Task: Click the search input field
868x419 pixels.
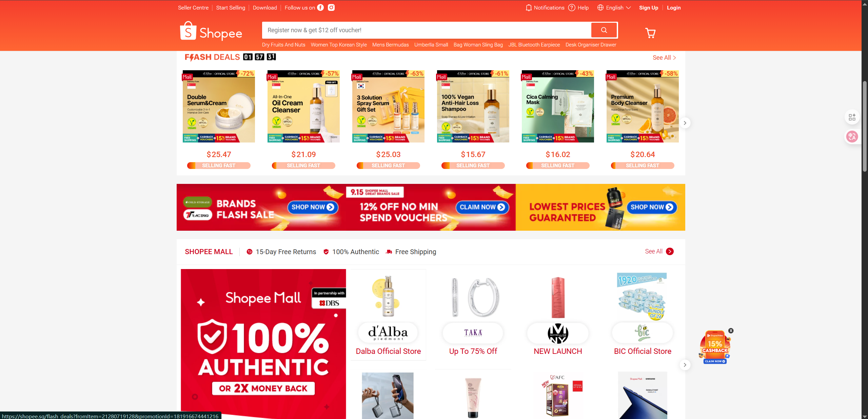Action: point(426,30)
